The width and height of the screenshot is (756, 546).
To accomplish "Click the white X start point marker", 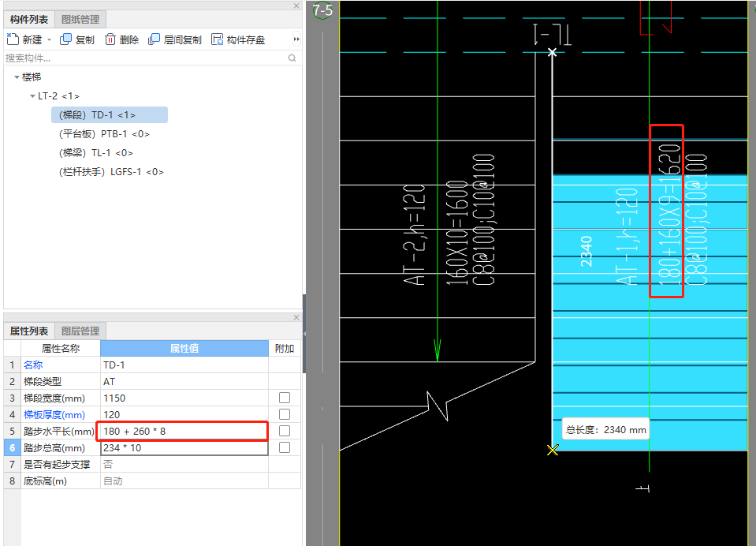I will coord(552,52).
